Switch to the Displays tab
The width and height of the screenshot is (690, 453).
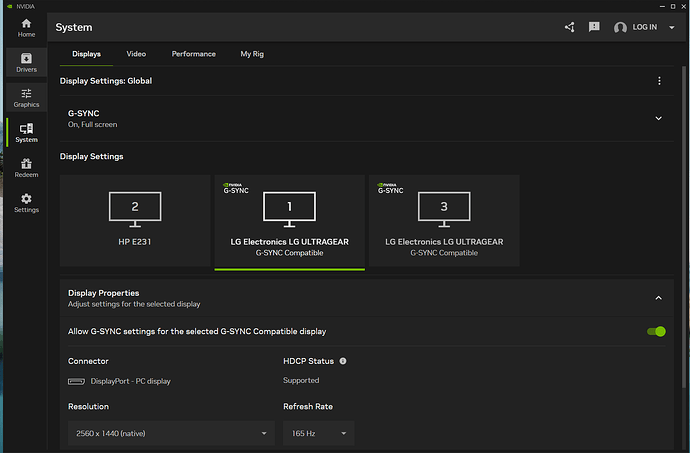pyautogui.click(x=86, y=54)
